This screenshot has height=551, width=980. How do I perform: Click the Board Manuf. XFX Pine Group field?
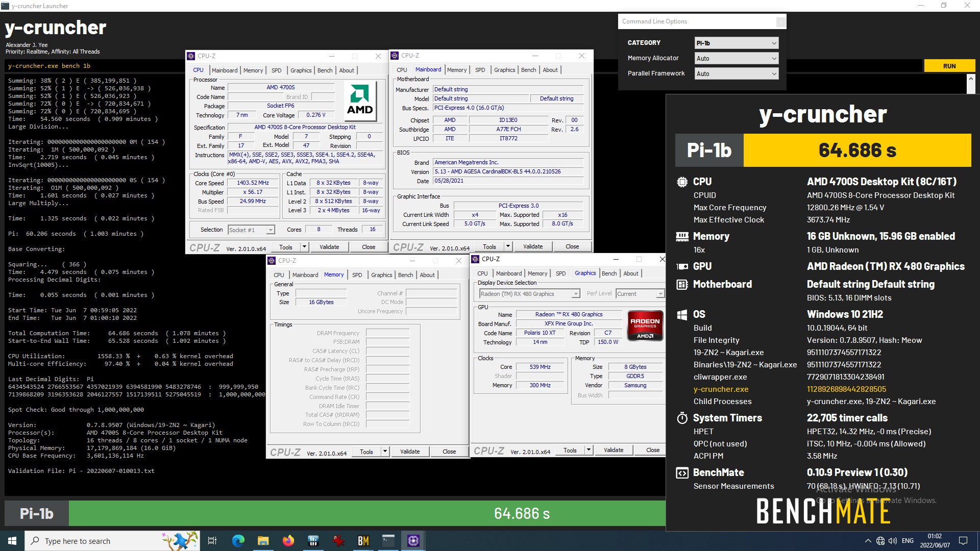[x=568, y=324]
